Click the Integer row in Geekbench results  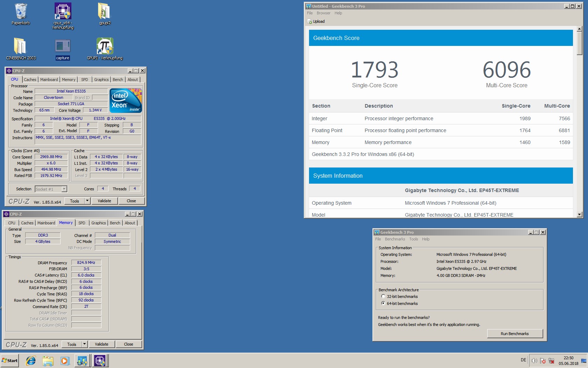(x=441, y=118)
